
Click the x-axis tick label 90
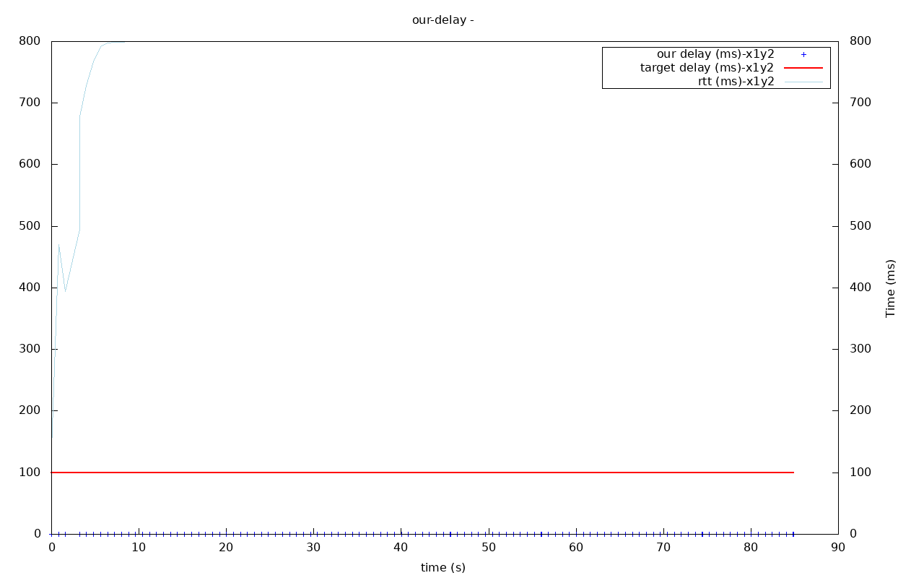pos(838,548)
